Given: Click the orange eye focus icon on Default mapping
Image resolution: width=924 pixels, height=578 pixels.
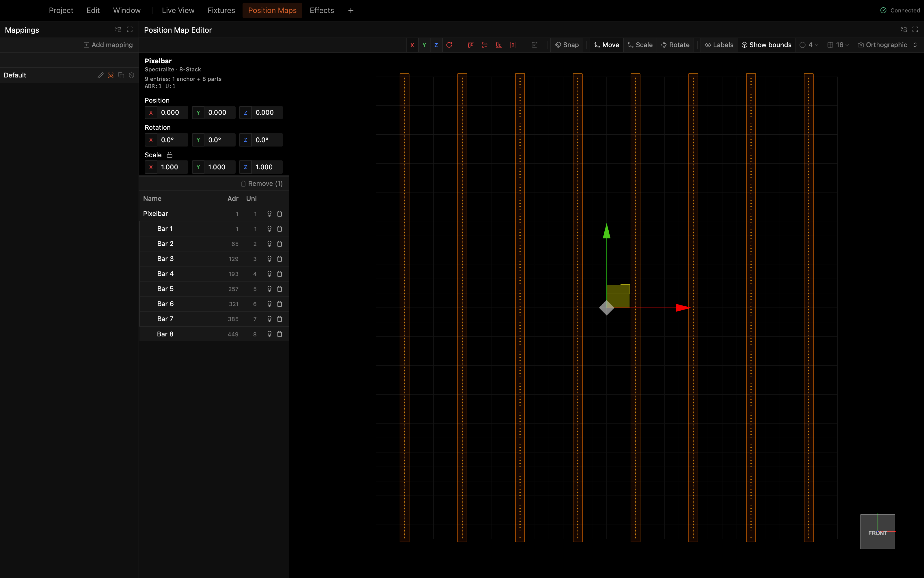Looking at the screenshot, I should coord(111,75).
